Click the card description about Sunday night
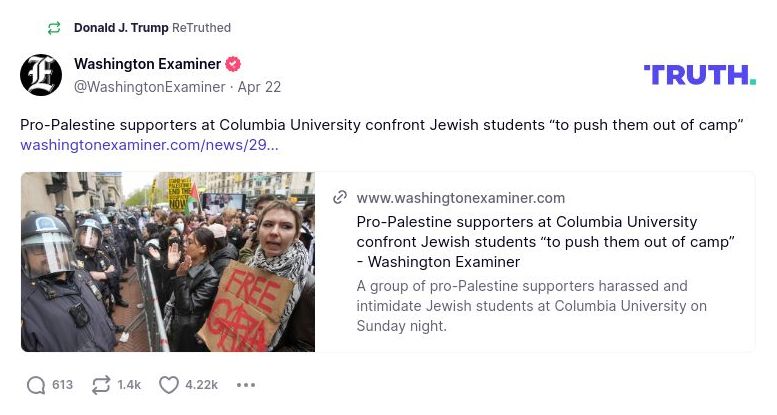Viewport: 777px width, 415px height. (531, 306)
